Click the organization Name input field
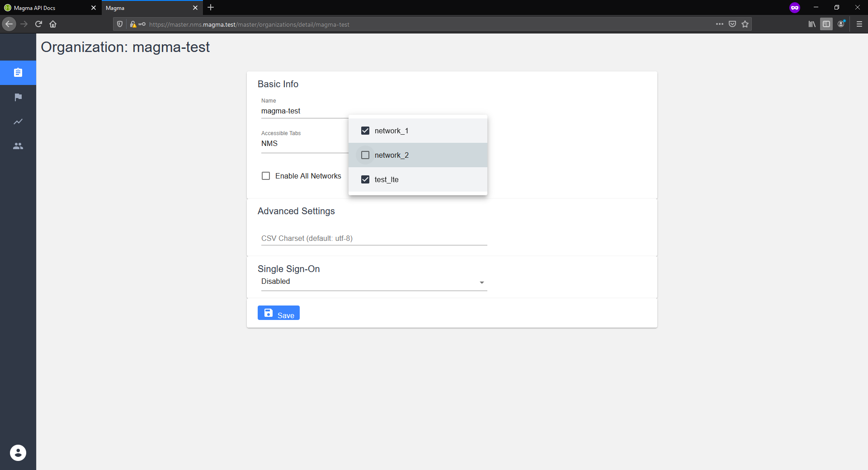The width and height of the screenshot is (868, 470). (305, 111)
